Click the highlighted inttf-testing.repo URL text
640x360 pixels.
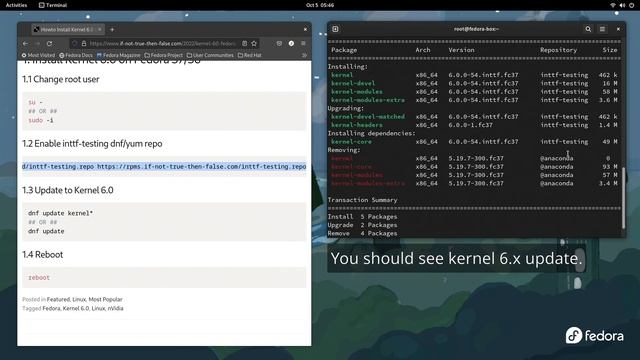click(164, 167)
